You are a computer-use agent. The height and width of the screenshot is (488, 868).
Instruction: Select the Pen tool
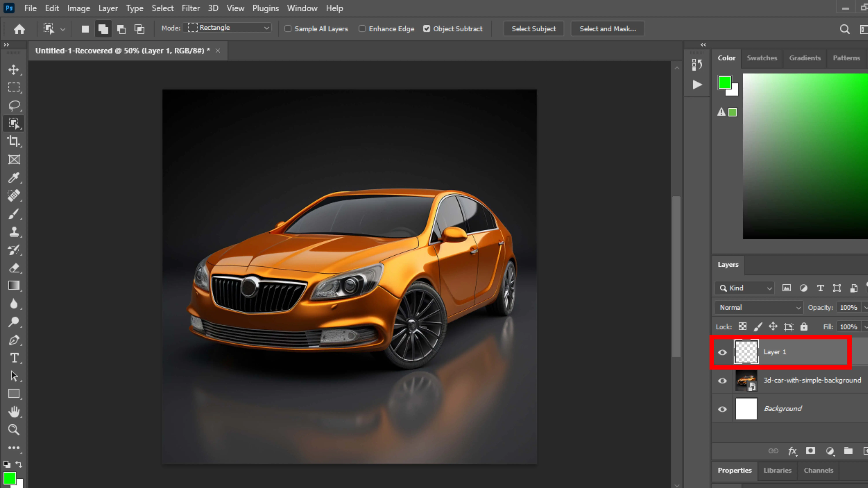tap(14, 340)
